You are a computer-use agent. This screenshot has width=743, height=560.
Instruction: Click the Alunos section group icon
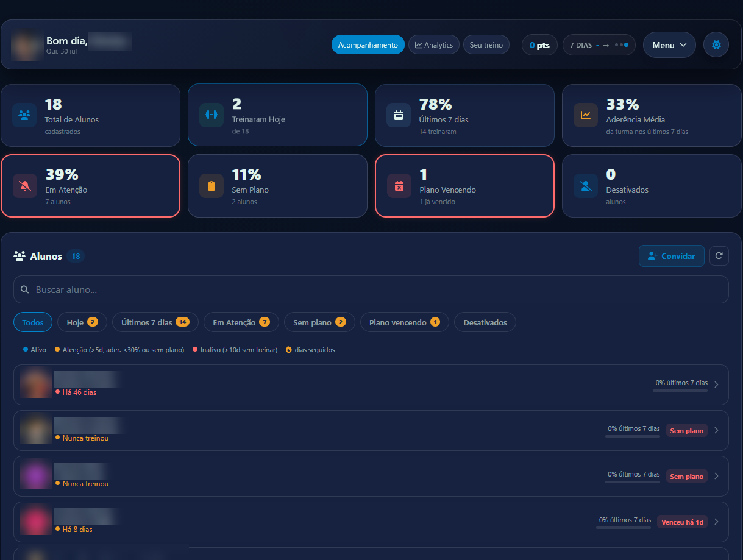20,257
